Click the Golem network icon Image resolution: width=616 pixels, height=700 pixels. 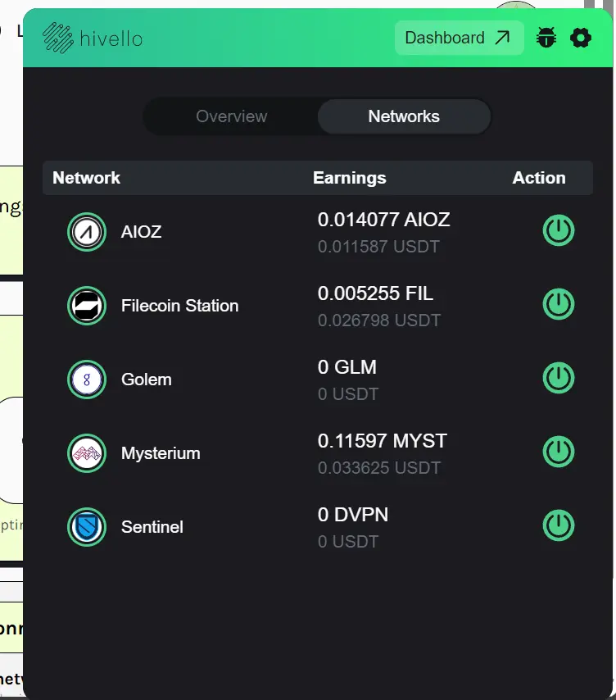point(87,380)
